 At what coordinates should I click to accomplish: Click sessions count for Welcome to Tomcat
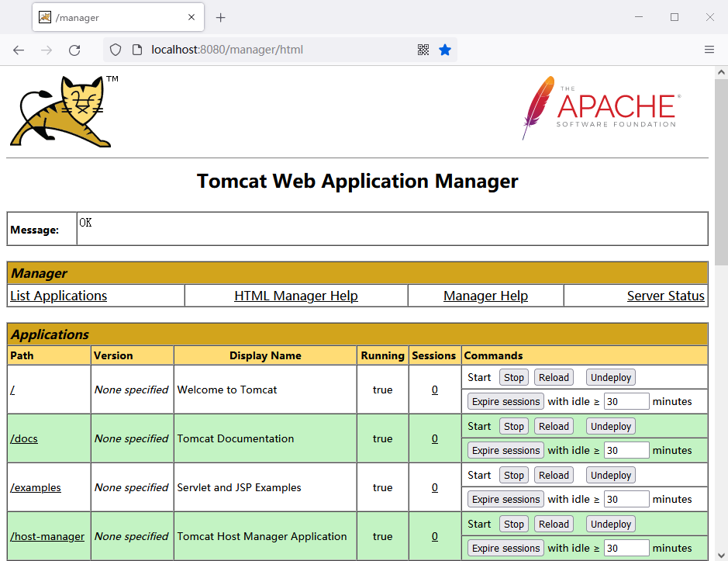[435, 390]
